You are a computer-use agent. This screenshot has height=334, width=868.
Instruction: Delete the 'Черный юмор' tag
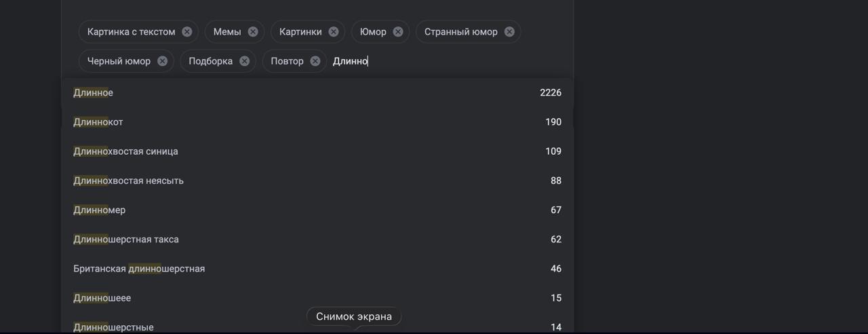point(163,61)
